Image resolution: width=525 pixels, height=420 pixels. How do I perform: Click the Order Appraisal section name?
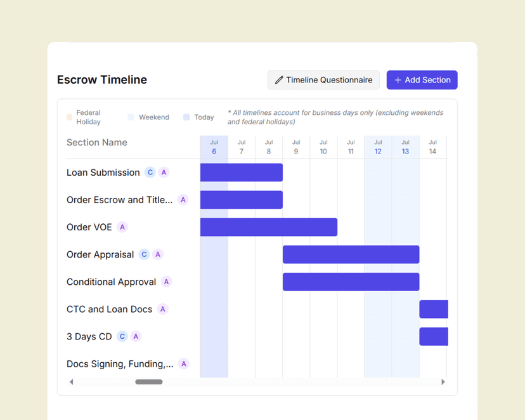100,254
